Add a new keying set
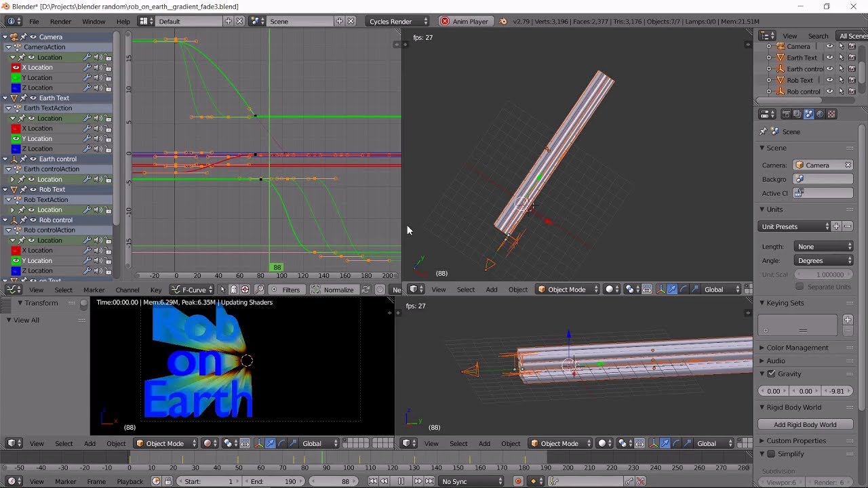The image size is (868, 488). pyautogui.click(x=848, y=319)
